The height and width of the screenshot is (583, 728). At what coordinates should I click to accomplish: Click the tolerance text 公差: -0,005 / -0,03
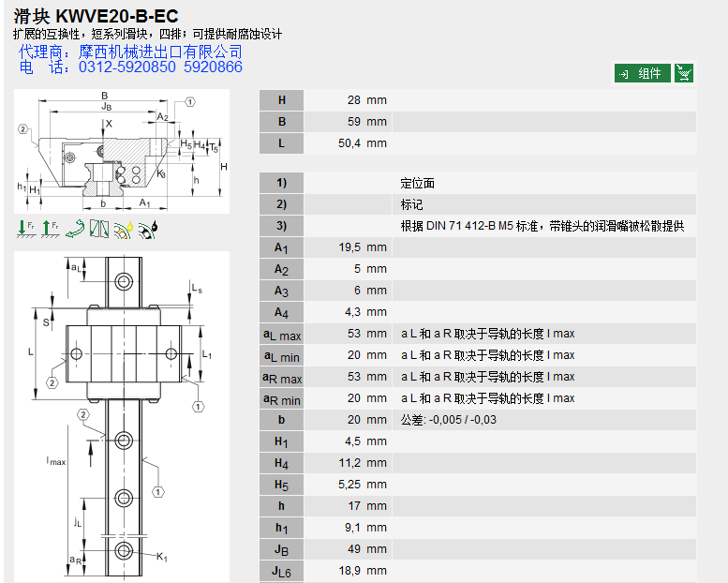449,420
